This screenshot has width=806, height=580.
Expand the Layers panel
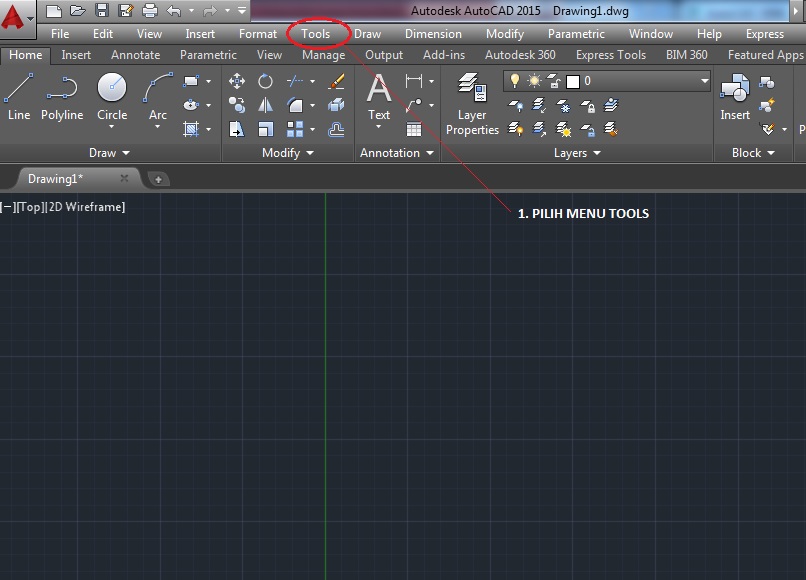577,153
